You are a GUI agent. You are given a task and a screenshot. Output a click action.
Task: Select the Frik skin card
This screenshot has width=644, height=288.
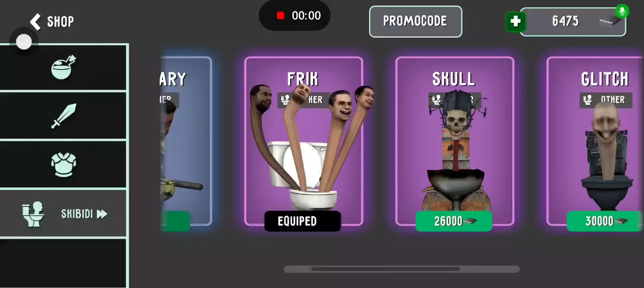pyautogui.click(x=304, y=141)
